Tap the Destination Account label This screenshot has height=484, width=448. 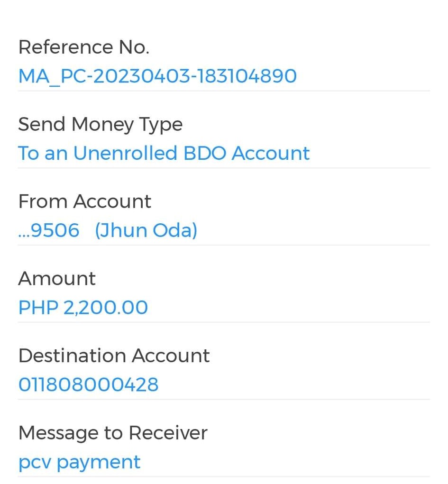pos(114,356)
